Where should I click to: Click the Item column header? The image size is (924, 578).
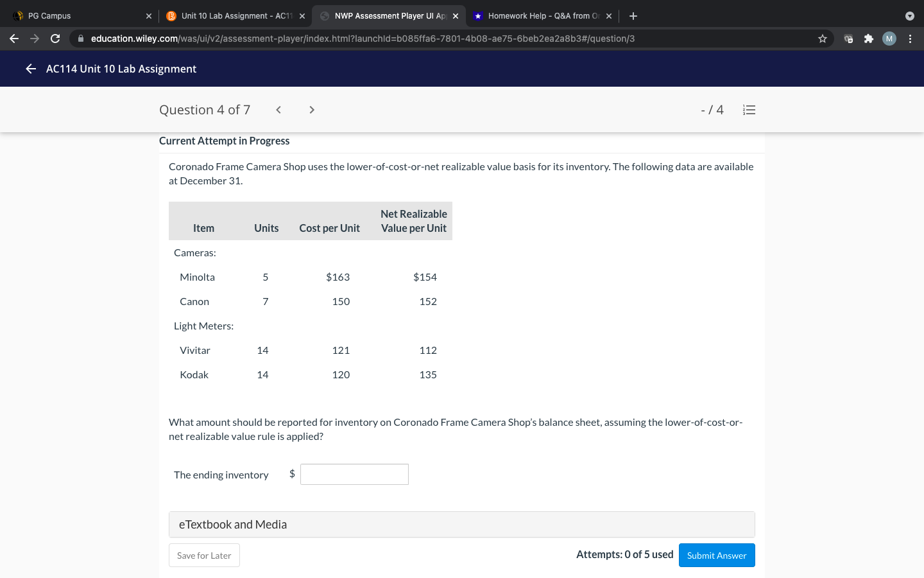204,228
